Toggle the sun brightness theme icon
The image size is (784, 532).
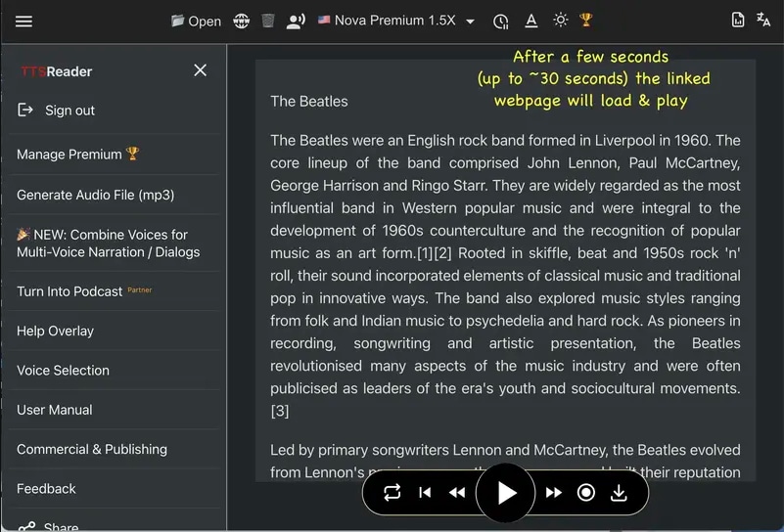[x=561, y=20]
